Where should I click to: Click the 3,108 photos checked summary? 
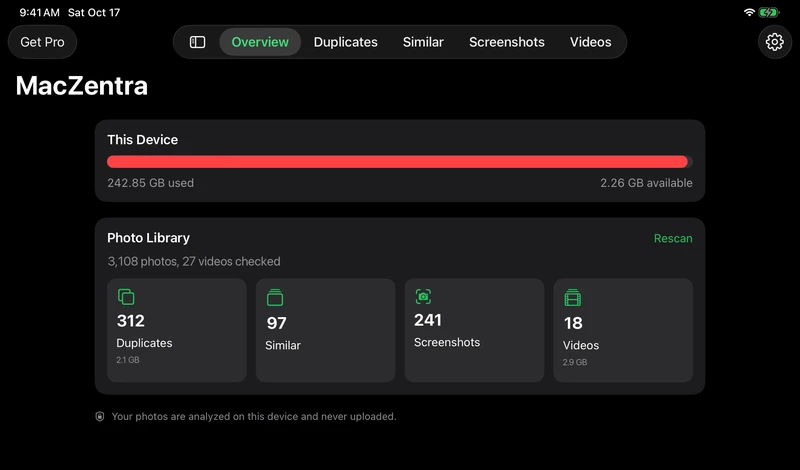[x=194, y=261]
